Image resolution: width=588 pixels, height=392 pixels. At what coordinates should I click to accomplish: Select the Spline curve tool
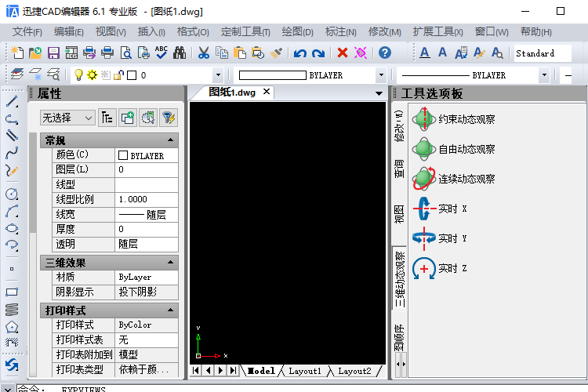(x=12, y=153)
